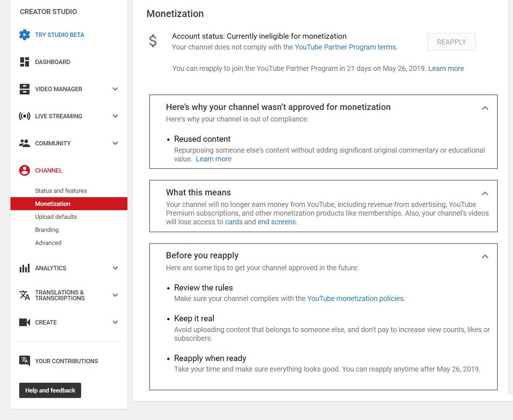
Task: Select the Channel menu item
Action: point(49,170)
